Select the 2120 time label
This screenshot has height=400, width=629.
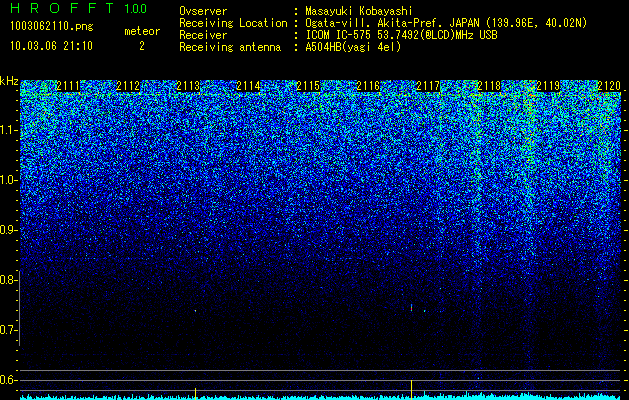609,86
